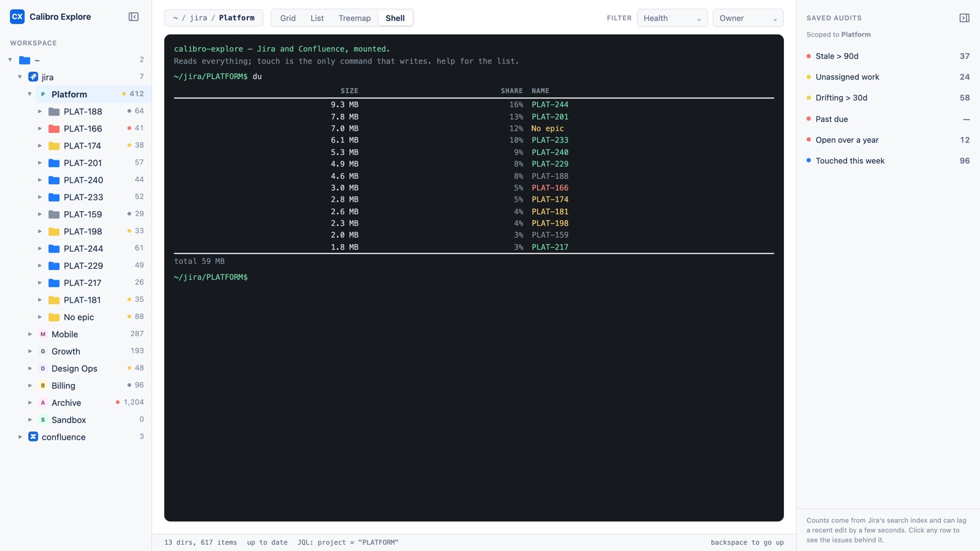
Task: Click the PLAT-244 folder icon
Action: [x=54, y=249]
